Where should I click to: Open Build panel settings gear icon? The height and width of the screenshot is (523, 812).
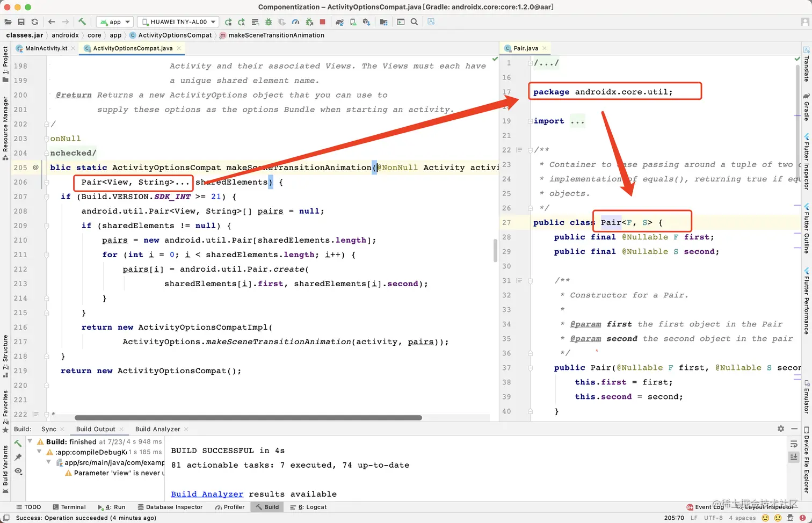[x=781, y=428]
